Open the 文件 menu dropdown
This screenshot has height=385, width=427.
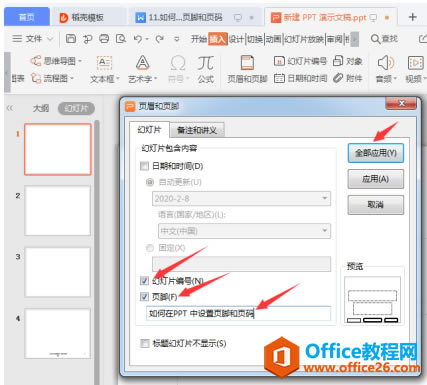(32, 39)
